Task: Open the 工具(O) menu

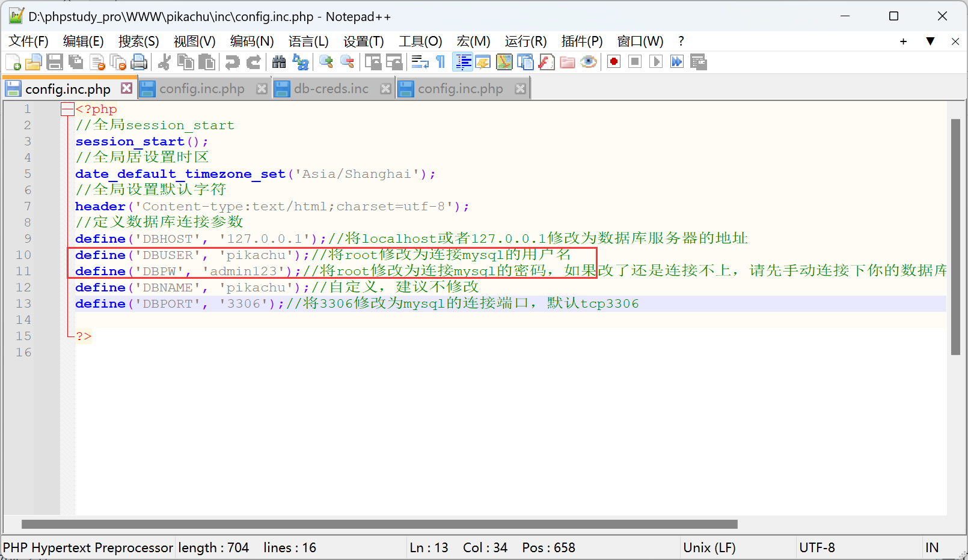Action: [420, 41]
